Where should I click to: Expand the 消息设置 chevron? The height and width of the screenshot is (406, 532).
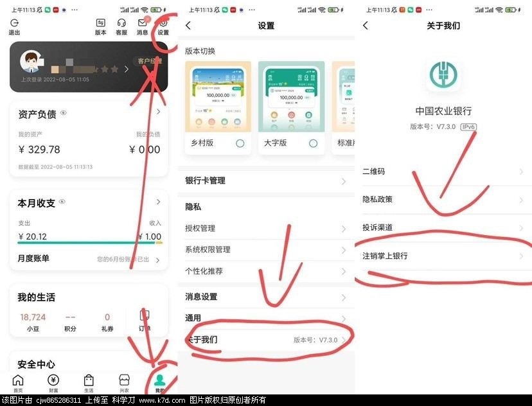(x=344, y=298)
